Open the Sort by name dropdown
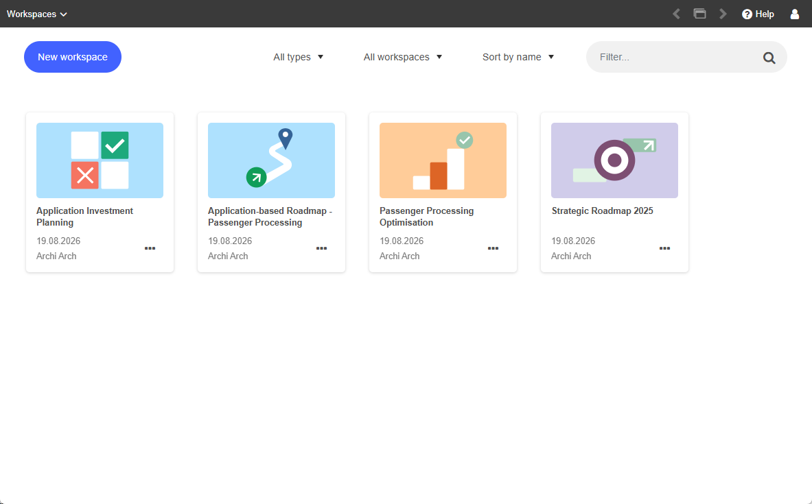812x504 pixels. pos(518,57)
